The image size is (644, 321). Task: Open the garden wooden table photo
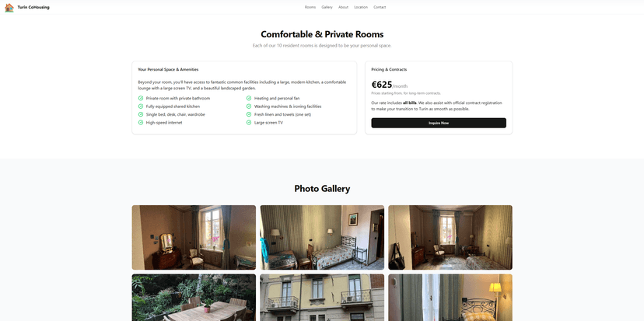coord(194,298)
